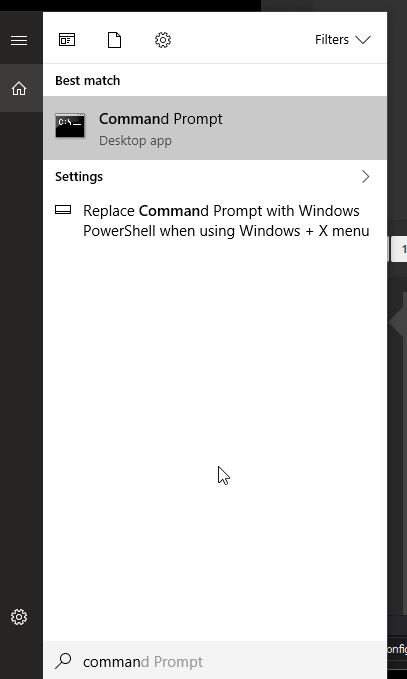Viewport: 407px width, 679px height.
Task: Switch to the partially visible 1 tab
Action: pyautogui.click(x=399, y=249)
